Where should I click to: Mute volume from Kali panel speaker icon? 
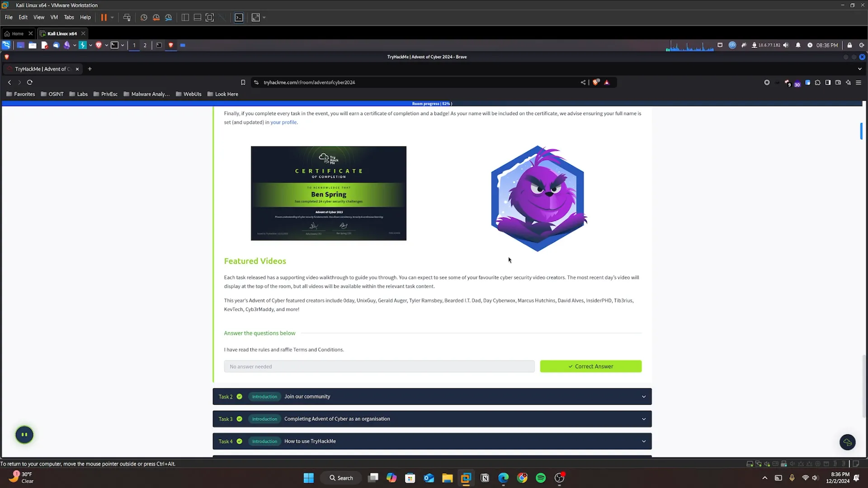pyautogui.click(x=786, y=45)
